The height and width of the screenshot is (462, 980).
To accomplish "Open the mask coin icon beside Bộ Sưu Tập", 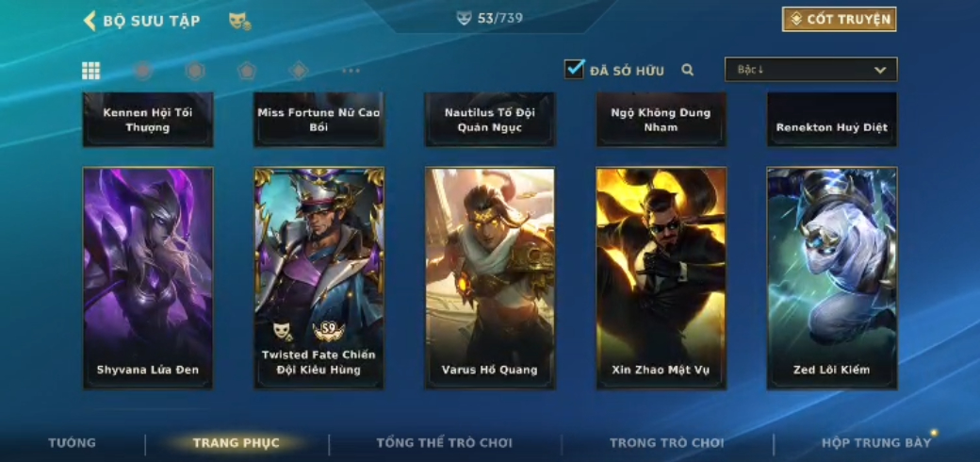I will click(x=240, y=22).
